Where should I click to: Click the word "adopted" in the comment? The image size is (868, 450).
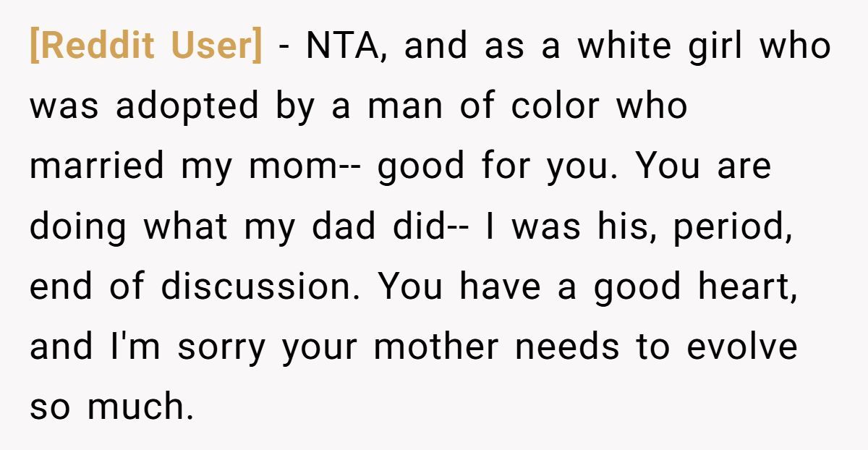point(187,106)
